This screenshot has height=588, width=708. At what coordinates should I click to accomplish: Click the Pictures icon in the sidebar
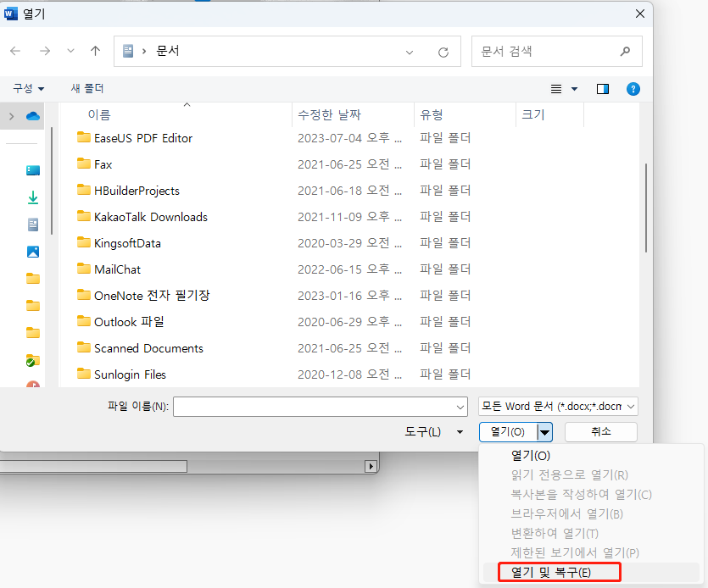(32, 251)
